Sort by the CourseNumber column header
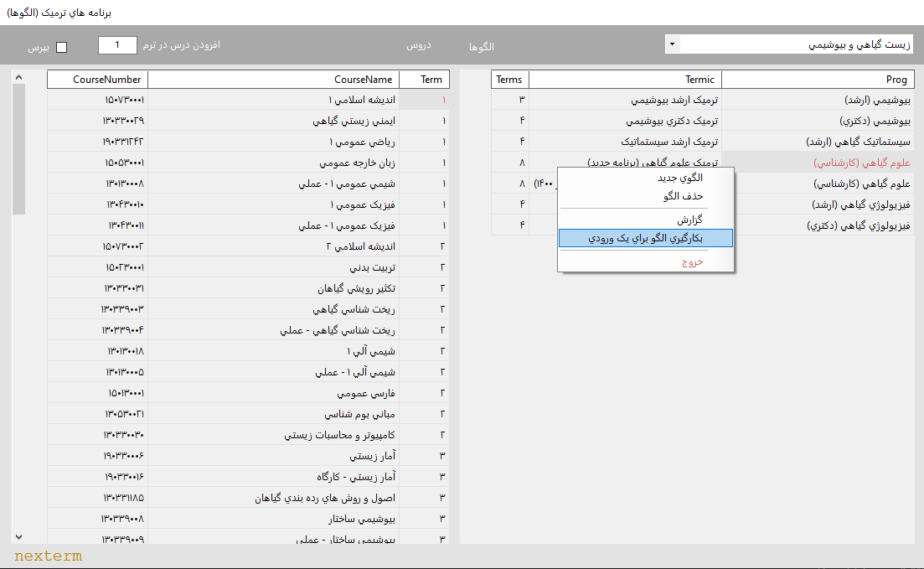This screenshot has height=569, width=924. (97, 80)
